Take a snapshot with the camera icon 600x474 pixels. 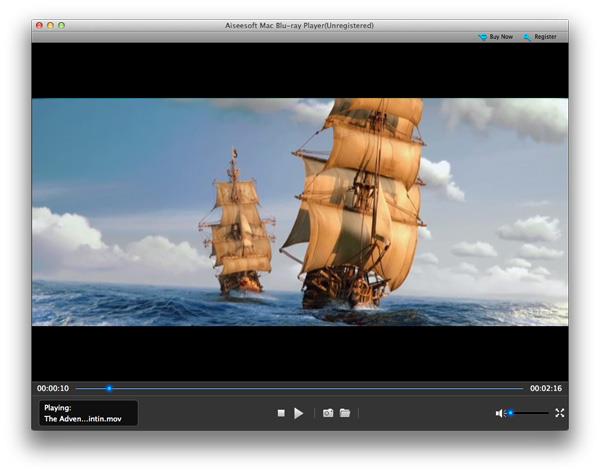[328, 413]
